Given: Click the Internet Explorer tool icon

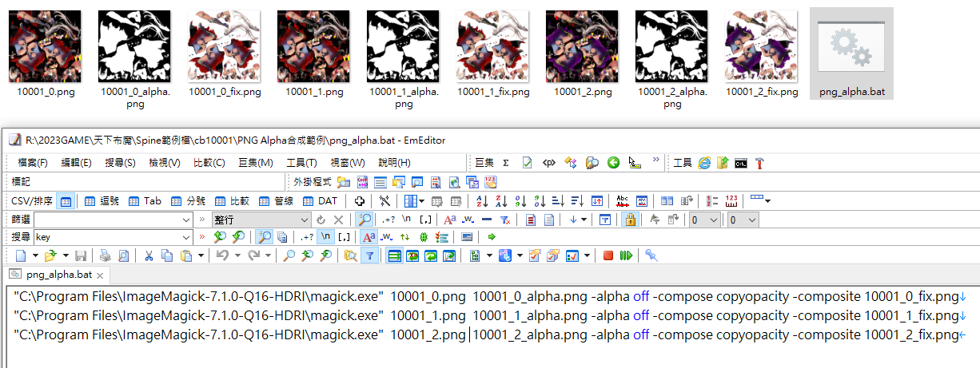Looking at the screenshot, I should 704,163.
